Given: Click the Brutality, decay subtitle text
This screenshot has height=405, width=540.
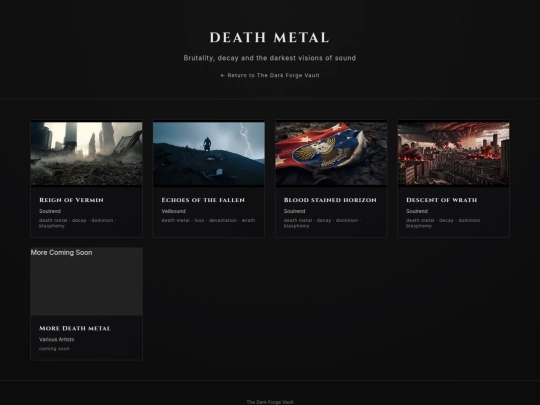Looking at the screenshot, I should [270, 58].
